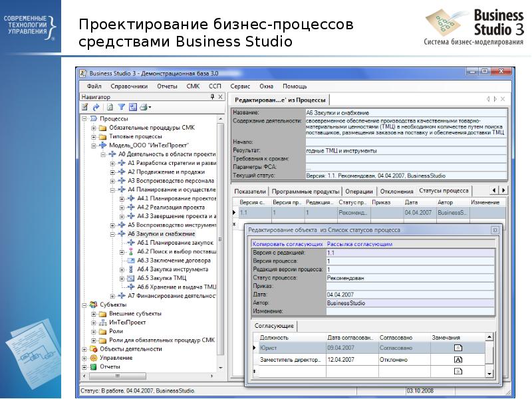Viewport: 532px width, 399px height.
Task: Click the A6.4 Закупка инструмента icon
Action: click(x=130, y=269)
